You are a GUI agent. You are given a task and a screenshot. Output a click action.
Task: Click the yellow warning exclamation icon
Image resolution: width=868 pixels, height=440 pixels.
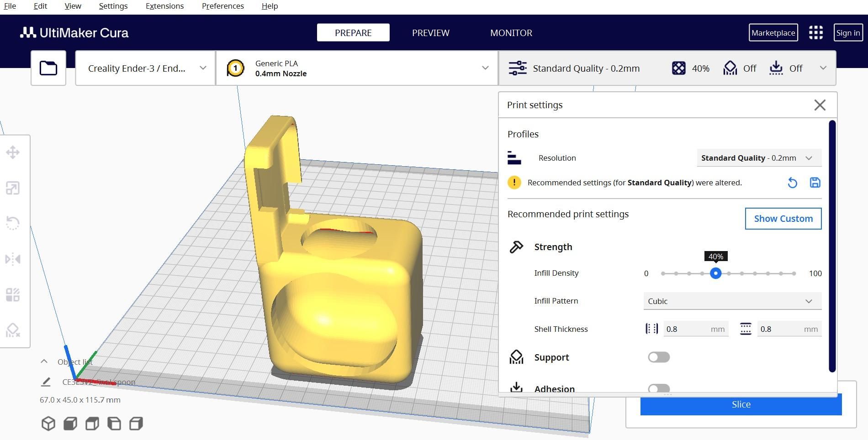coord(514,183)
